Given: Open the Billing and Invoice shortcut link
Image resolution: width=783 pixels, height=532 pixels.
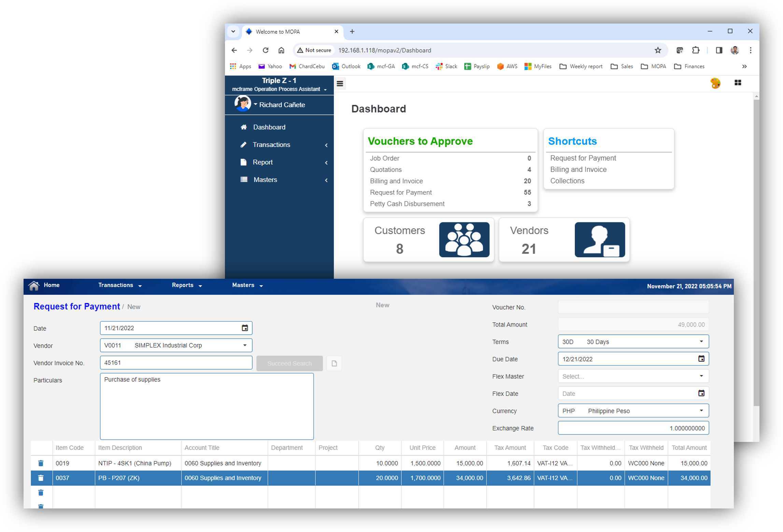Looking at the screenshot, I should [578, 169].
